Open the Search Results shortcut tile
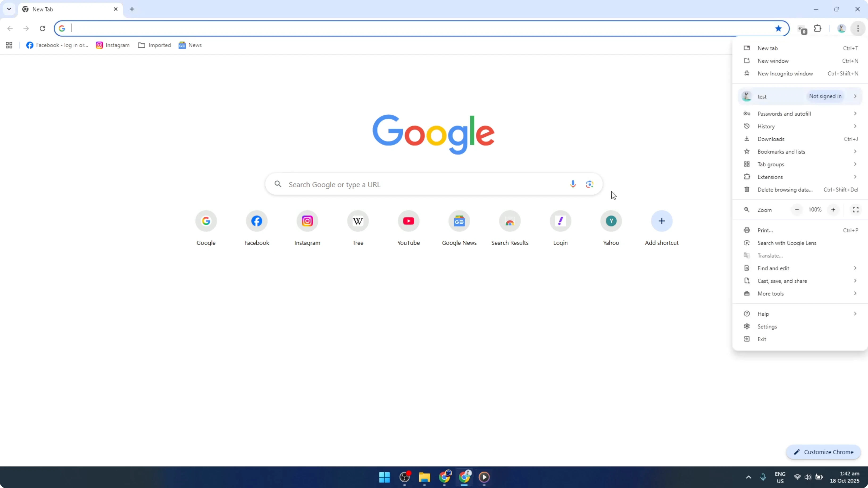Viewport: 868px width, 488px height. (510, 228)
